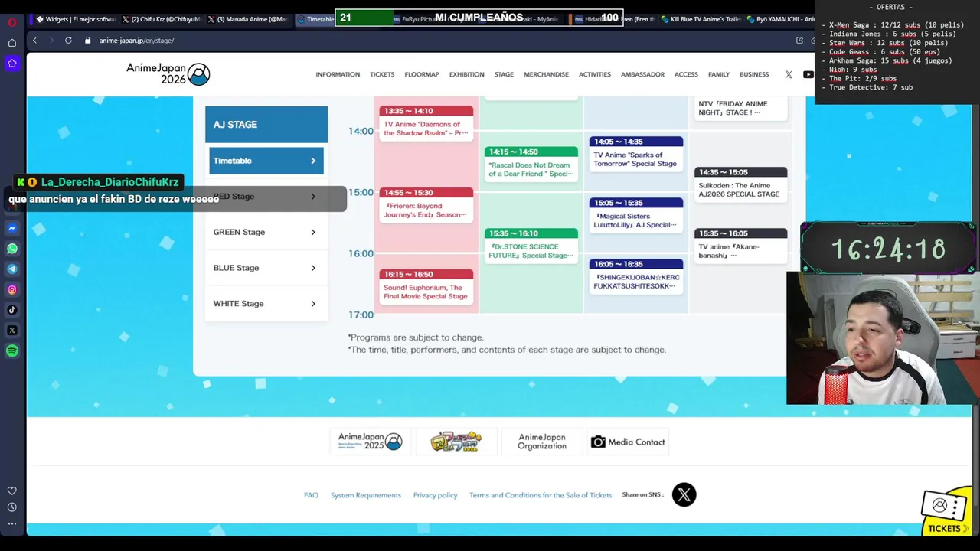Open the EXHIBITION menu item
The image size is (980, 551).
click(466, 74)
